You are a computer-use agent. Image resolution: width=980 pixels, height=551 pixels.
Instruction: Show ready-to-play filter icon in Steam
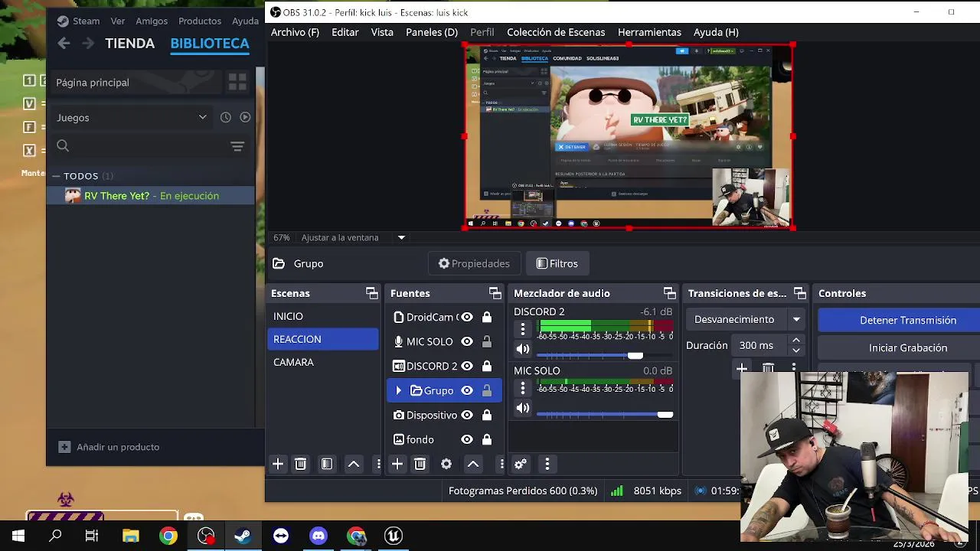[x=245, y=117]
